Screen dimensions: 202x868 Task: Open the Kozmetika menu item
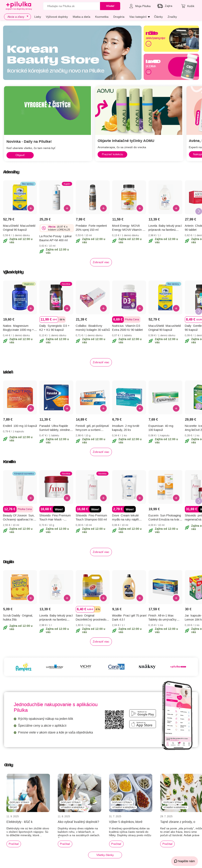[x=102, y=17]
